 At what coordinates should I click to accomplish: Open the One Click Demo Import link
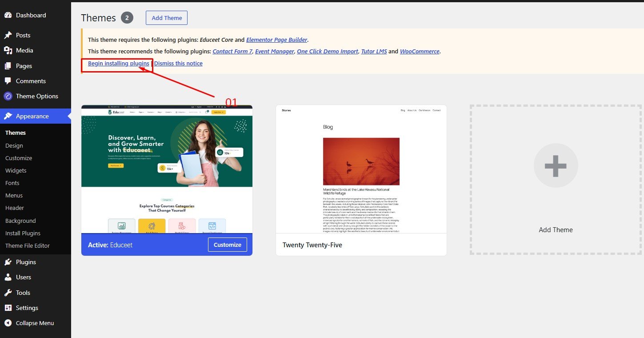[x=328, y=51]
